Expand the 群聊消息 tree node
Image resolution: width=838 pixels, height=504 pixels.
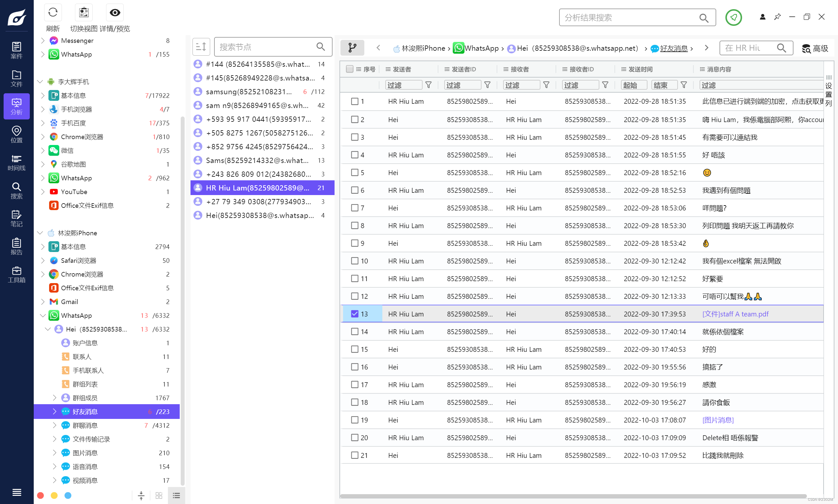click(54, 425)
